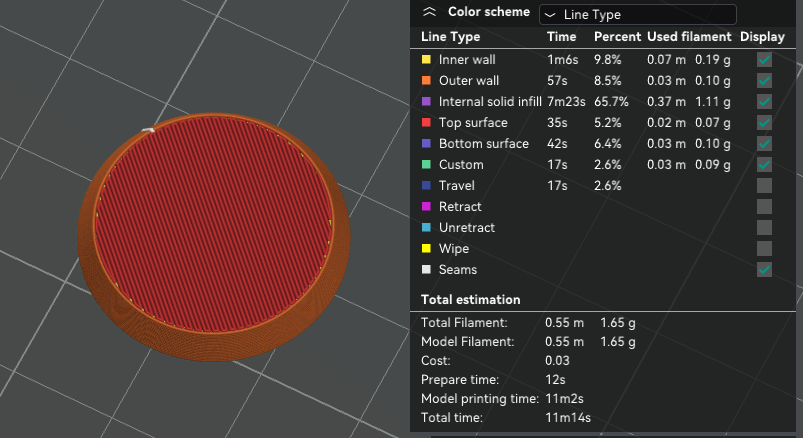
Task: Show Retract points via checkbox
Action: (764, 207)
